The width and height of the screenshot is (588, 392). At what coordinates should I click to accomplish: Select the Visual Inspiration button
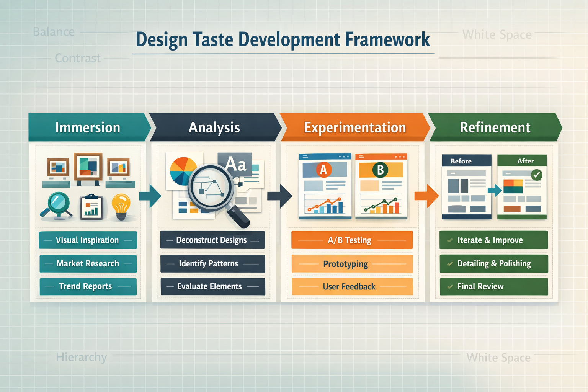(x=88, y=240)
